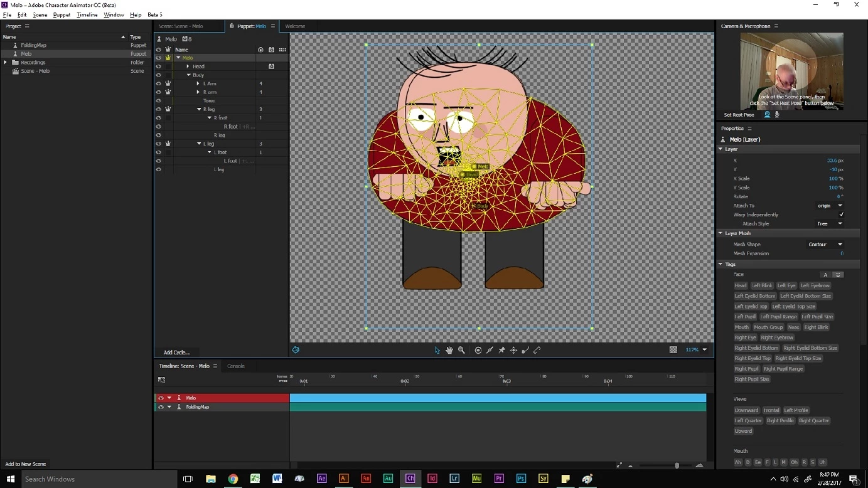Hide the Head layer with its eye icon
The image size is (868, 488).
(158, 66)
